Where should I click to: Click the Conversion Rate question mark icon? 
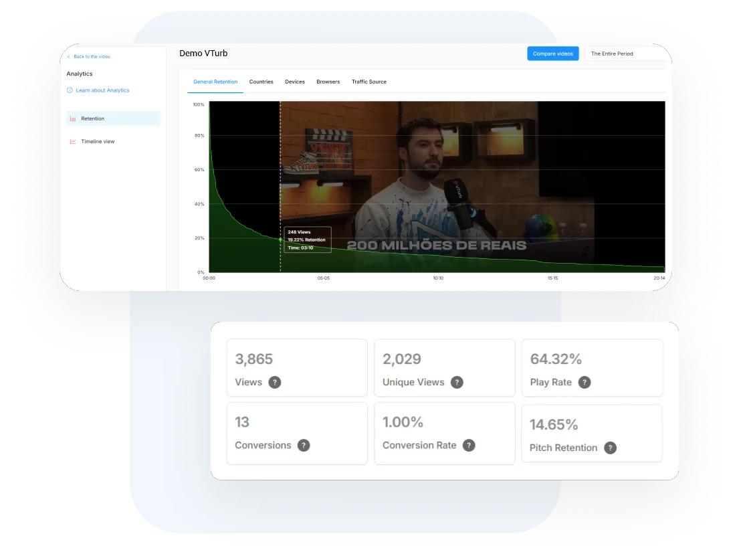(x=469, y=446)
